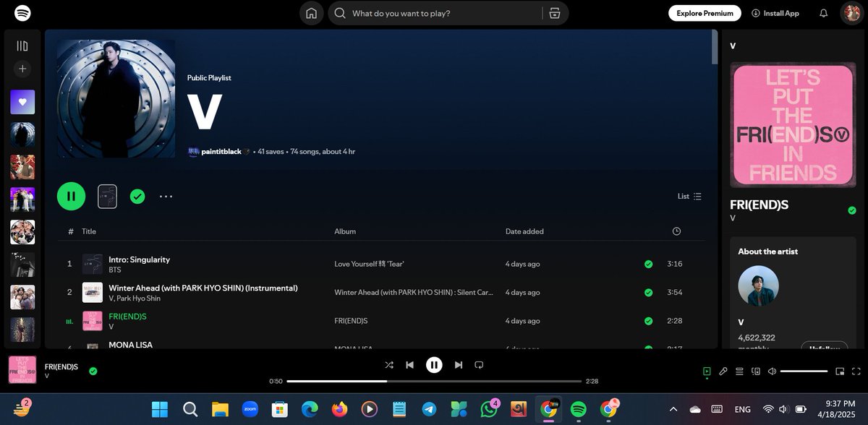Click FRI(END)S cover art in right panel

coord(793,125)
